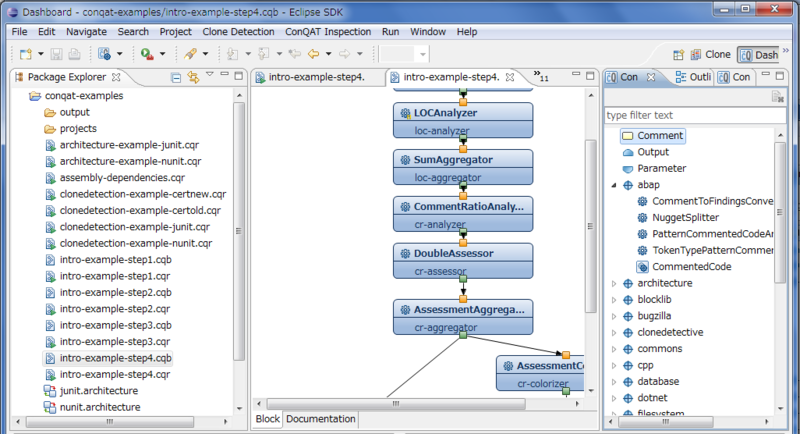
Task: Click the Print toolbar icon
Action: (x=74, y=54)
